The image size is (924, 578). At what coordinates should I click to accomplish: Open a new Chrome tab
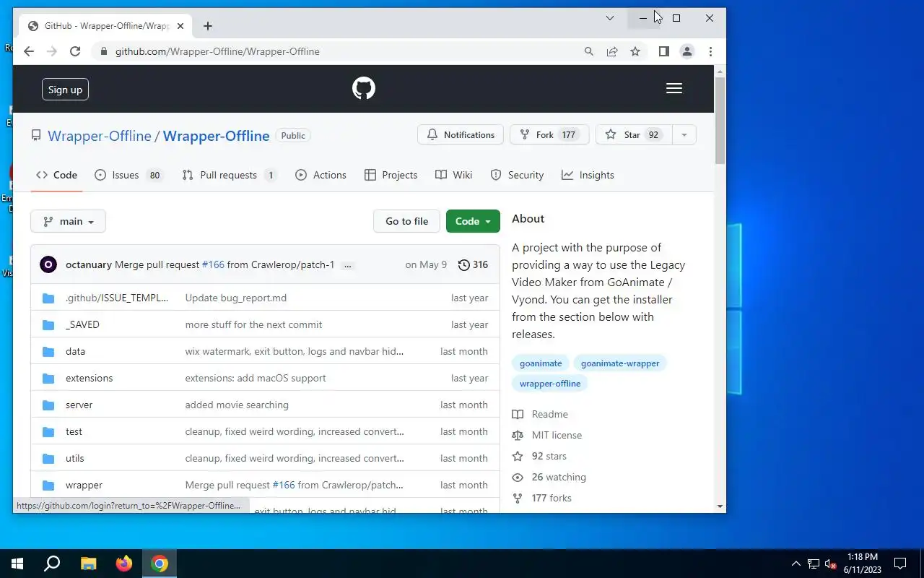point(208,26)
